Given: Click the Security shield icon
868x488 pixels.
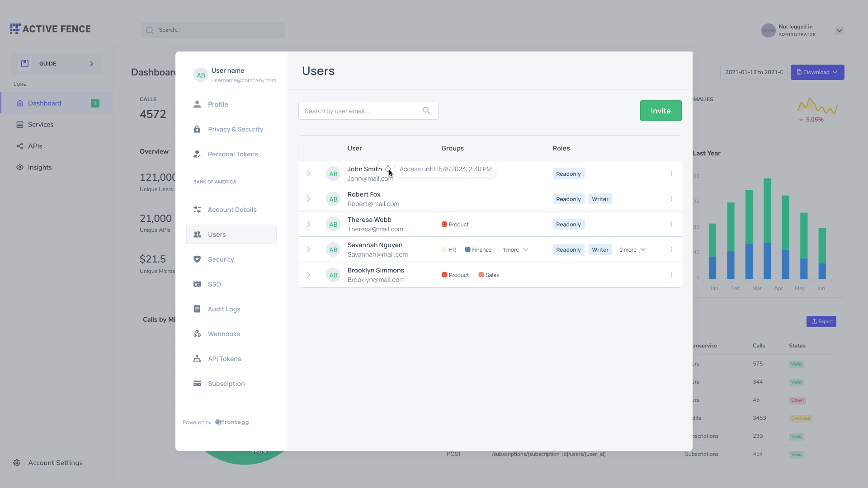Looking at the screenshot, I should 197,259.
